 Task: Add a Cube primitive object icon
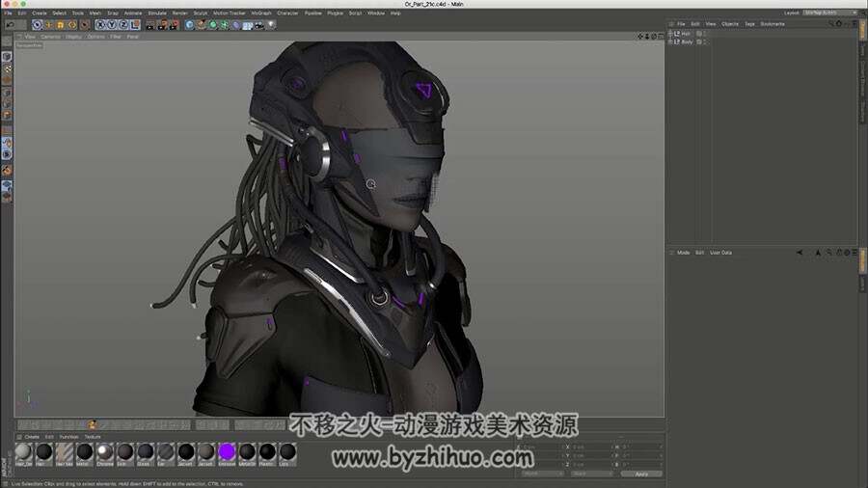[x=189, y=25]
